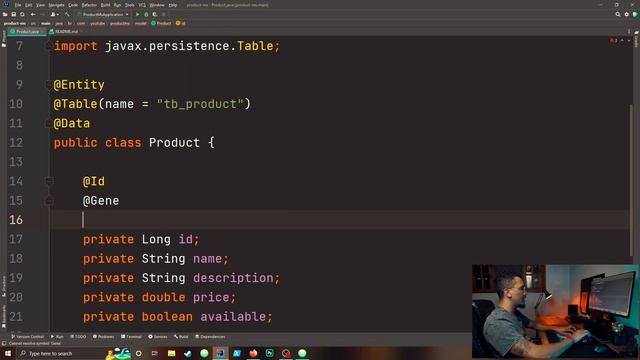
Task: Toggle fold marker beside @Data line 11
Action: [49, 123]
